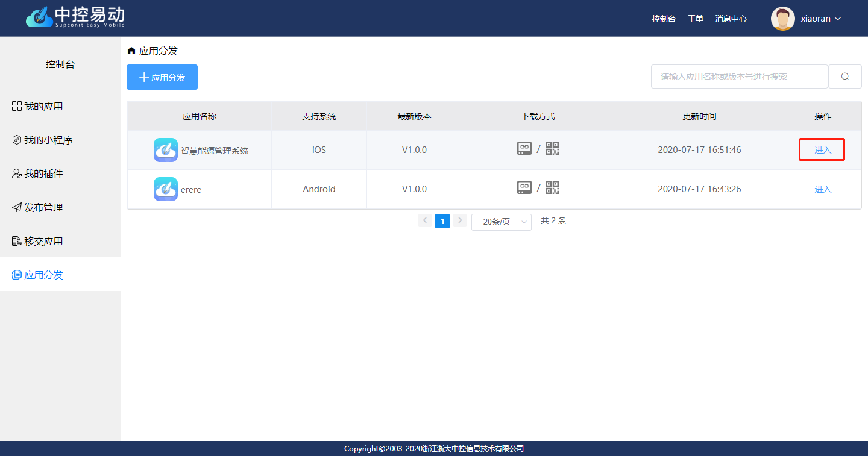
Task: Click the 2020-07-17 16:43:26 update time
Action: click(699, 189)
